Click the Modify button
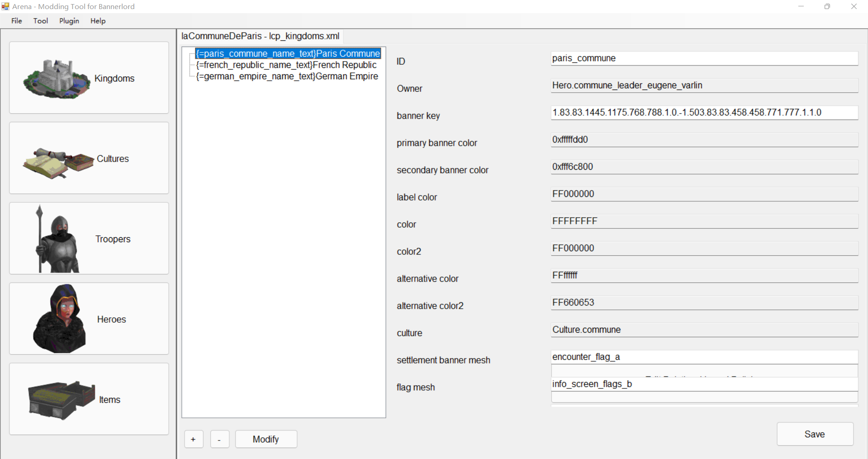Image resolution: width=868 pixels, height=459 pixels. tap(266, 439)
